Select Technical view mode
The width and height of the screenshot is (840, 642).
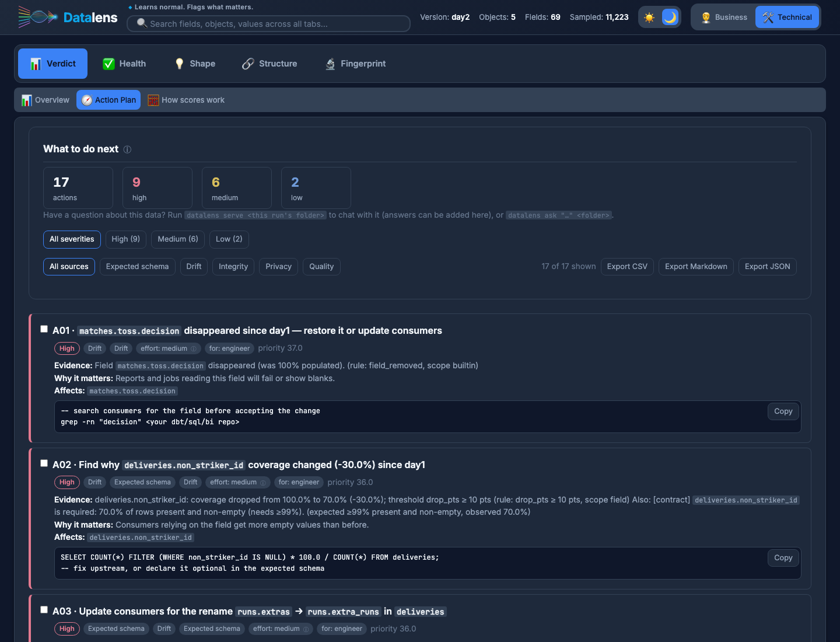pyautogui.click(x=787, y=18)
